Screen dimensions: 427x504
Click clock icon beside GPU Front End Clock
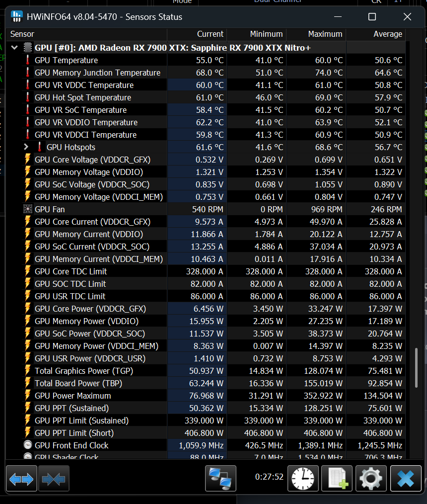click(x=28, y=445)
